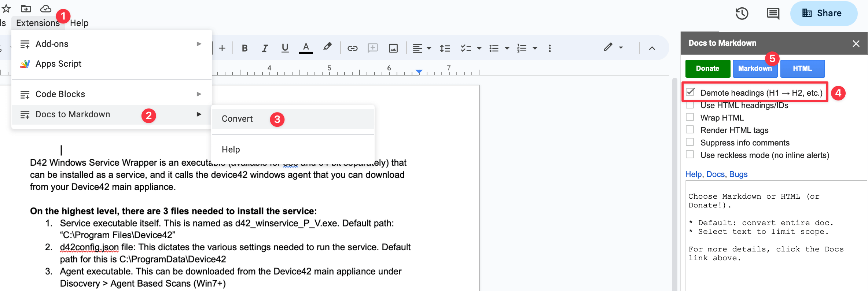Collapse the menus with the up chevron

pyautogui.click(x=652, y=48)
